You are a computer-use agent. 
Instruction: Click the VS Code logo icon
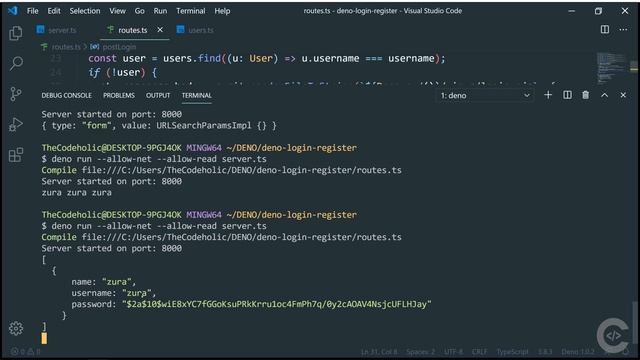click(x=13, y=11)
